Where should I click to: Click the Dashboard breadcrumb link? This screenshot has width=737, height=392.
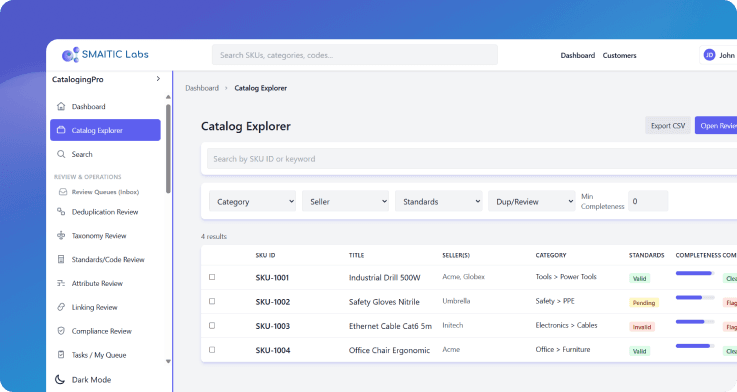[202, 88]
